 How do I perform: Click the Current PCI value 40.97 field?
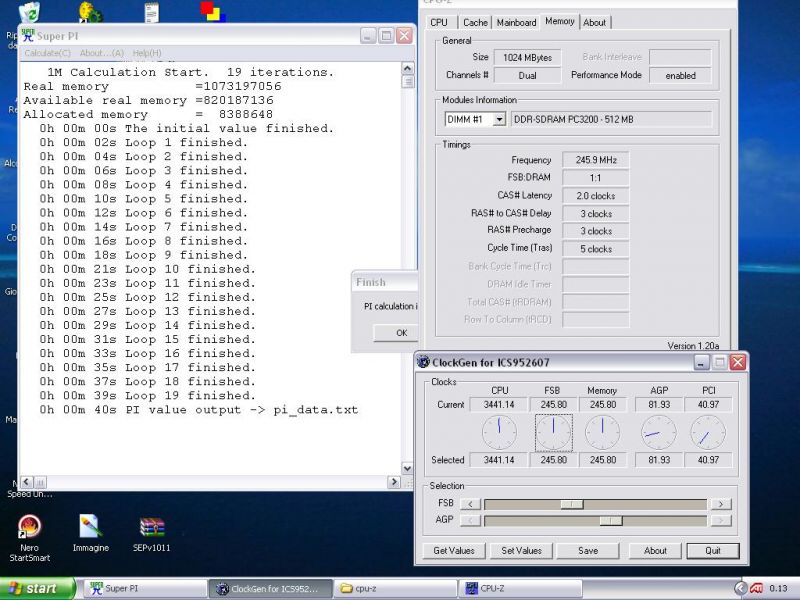click(x=708, y=405)
